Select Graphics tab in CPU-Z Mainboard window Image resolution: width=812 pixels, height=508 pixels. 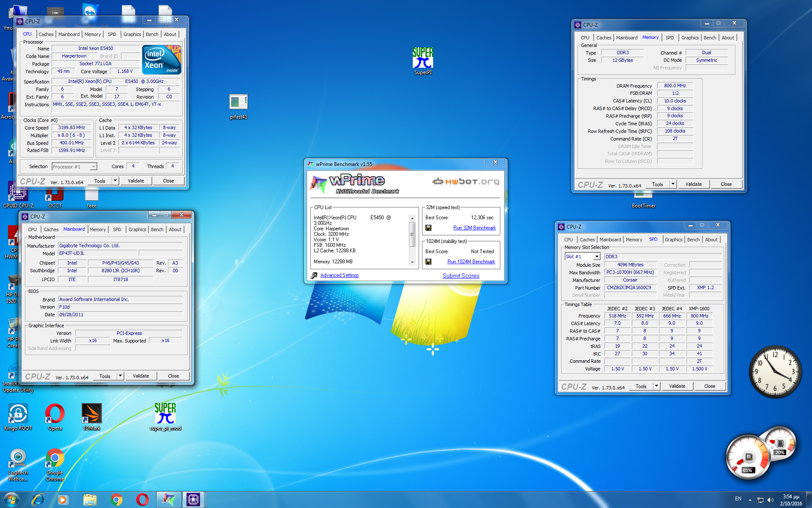tap(137, 229)
